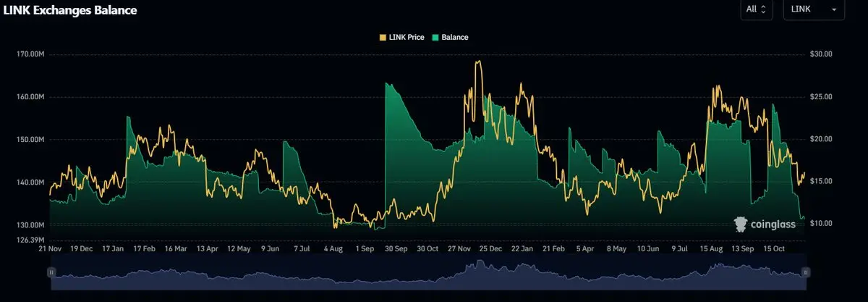Click the $30.00 price axis label
Screen dimensions: 868x302
point(821,54)
